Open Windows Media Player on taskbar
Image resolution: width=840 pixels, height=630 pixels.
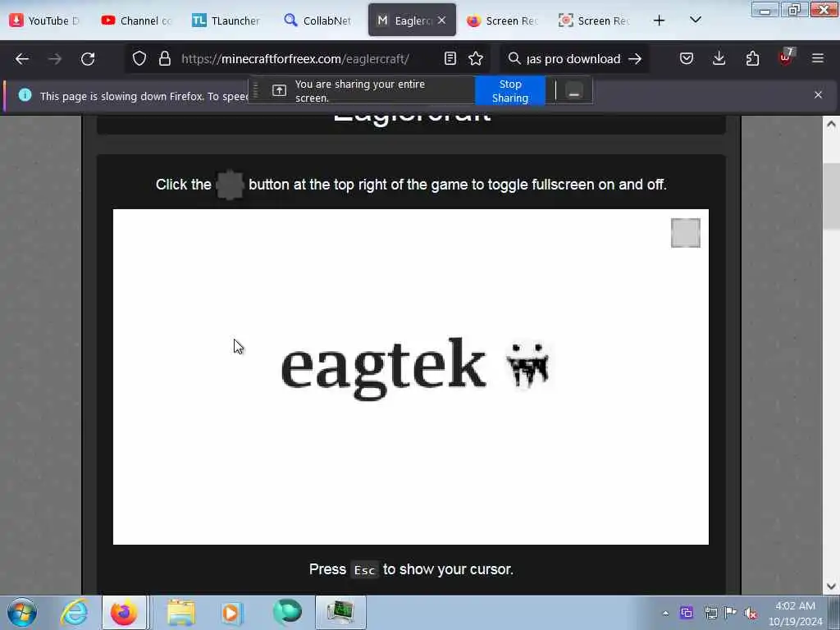pos(232,612)
